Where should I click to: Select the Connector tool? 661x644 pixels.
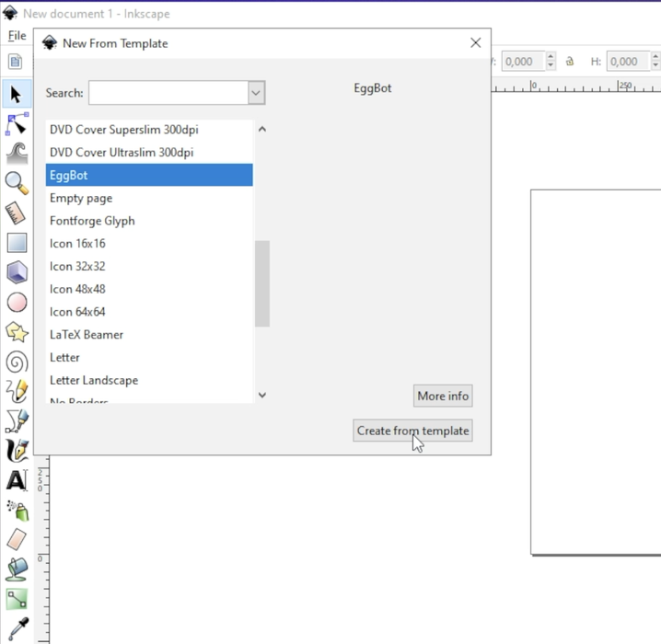[17, 599]
